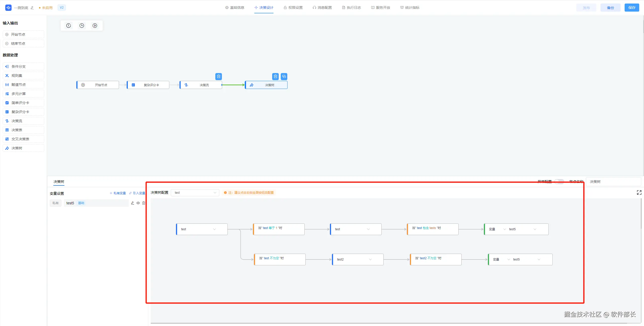Click the 保存 button

pos(632,8)
